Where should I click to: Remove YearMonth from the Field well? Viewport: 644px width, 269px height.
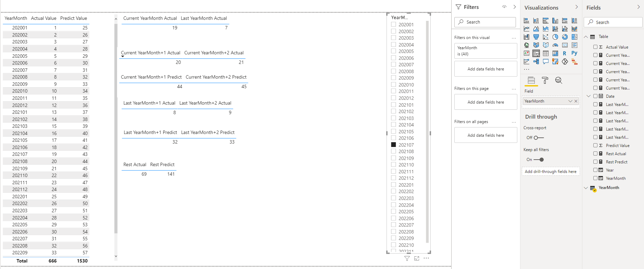(x=576, y=101)
